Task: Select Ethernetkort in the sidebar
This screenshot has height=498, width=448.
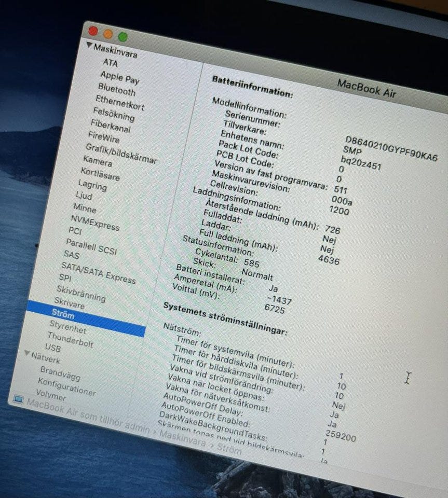Action: tap(120, 103)
